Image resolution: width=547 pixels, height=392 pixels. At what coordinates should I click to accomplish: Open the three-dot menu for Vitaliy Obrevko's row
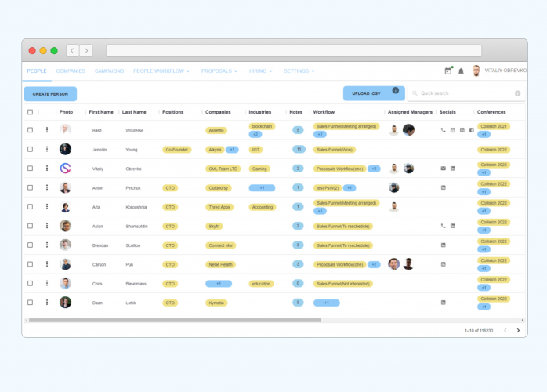(x=47, y=169)
